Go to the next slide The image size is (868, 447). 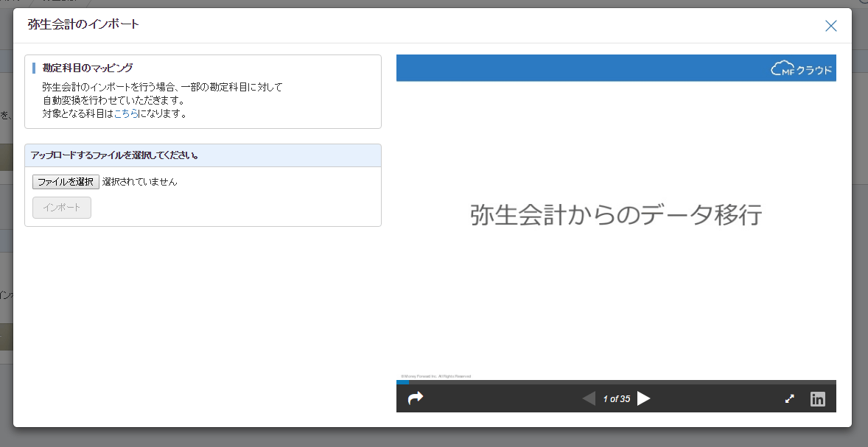coord(643,398)
